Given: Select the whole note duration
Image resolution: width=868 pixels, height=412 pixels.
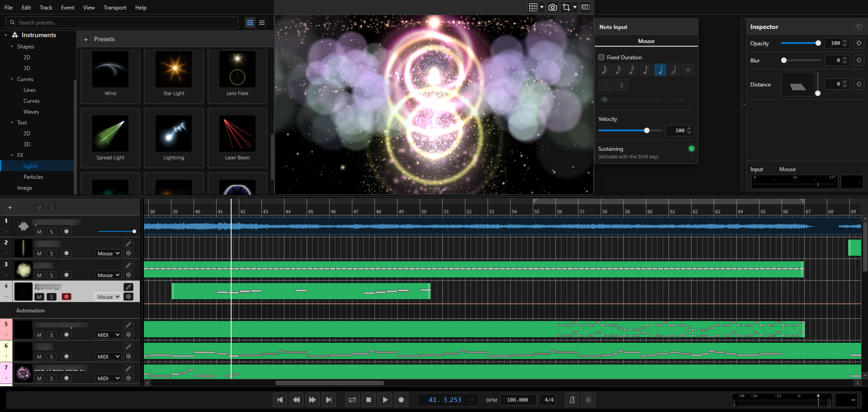Looking at the screenshot, I should click(688, 70).
